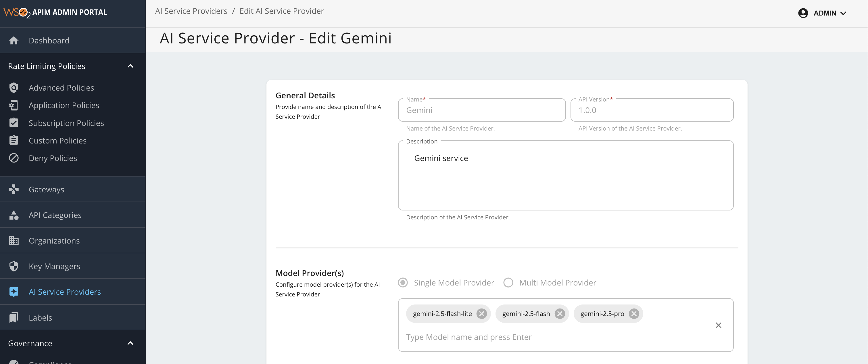This screenshot has width=868, height=364.
Task: Click the Dashboard home icon
Action: (x=14, y=41)
